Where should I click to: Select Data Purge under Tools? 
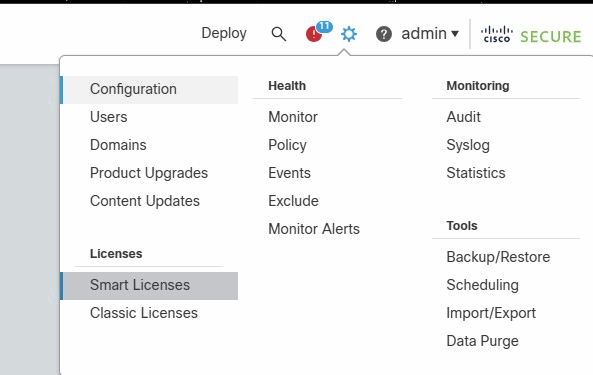482,341
